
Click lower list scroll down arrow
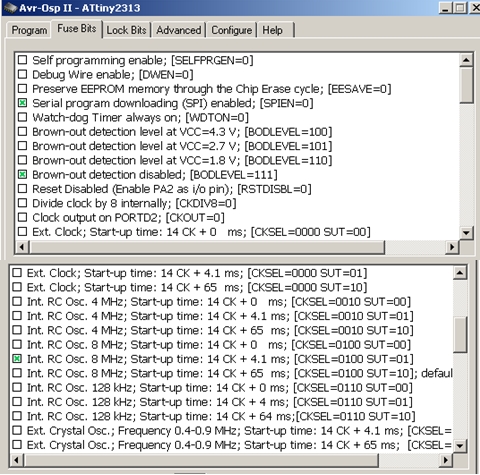point(460,445)
